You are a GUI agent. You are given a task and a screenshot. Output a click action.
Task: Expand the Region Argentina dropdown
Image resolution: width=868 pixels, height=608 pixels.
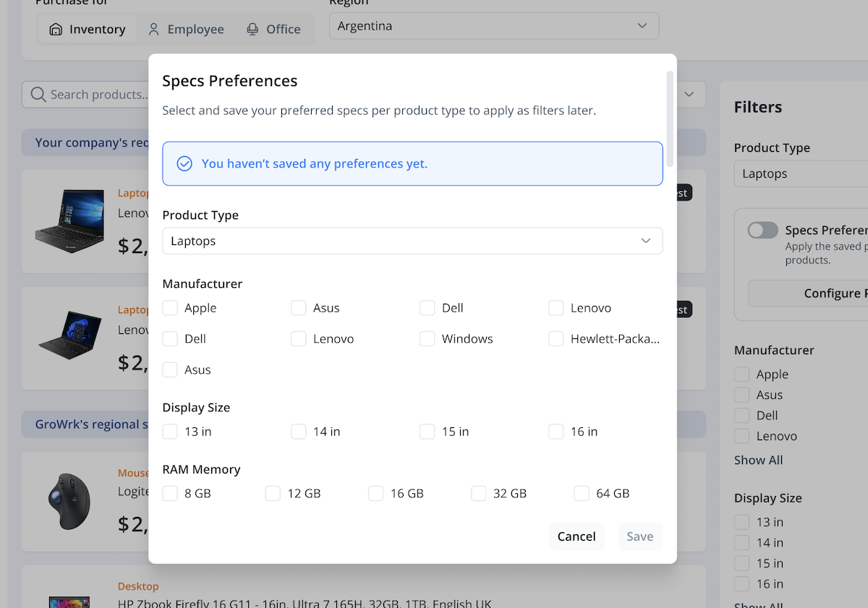click(493, 26)
